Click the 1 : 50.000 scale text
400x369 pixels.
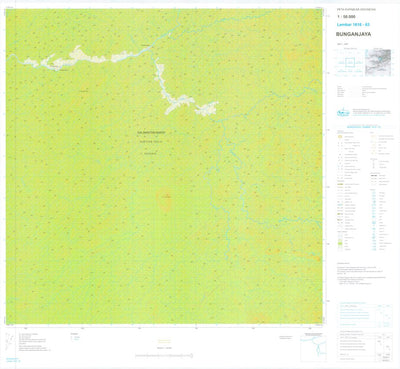345,16
